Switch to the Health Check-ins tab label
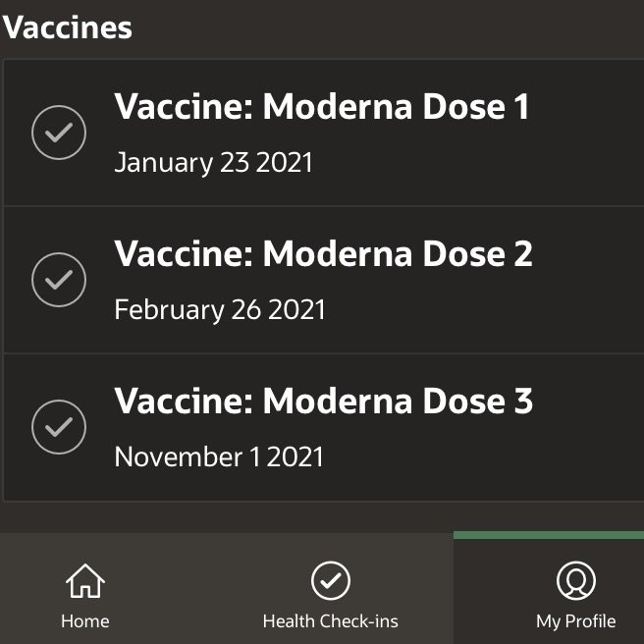The width and height of the screenshot is (644, 644). [331, 621]
